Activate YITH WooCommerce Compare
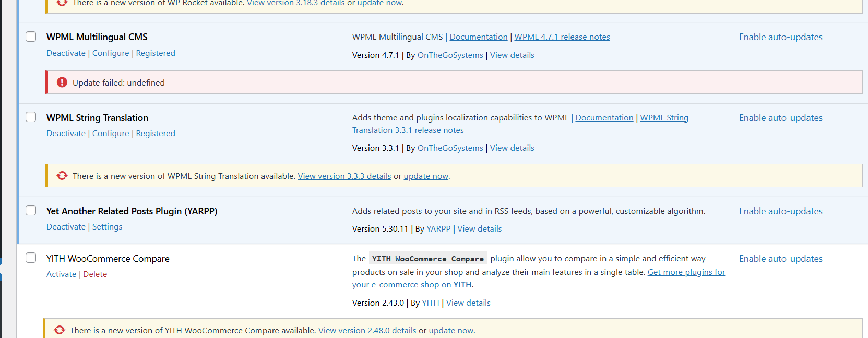 point(61,274)
